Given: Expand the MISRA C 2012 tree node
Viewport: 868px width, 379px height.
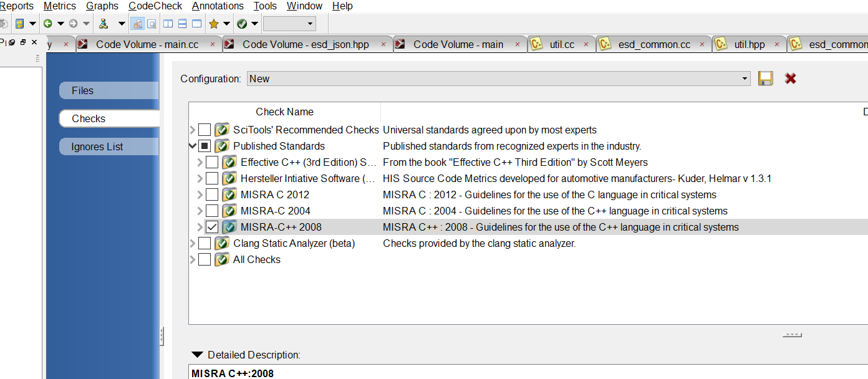Looking at the screenshot, I should 200,194.
